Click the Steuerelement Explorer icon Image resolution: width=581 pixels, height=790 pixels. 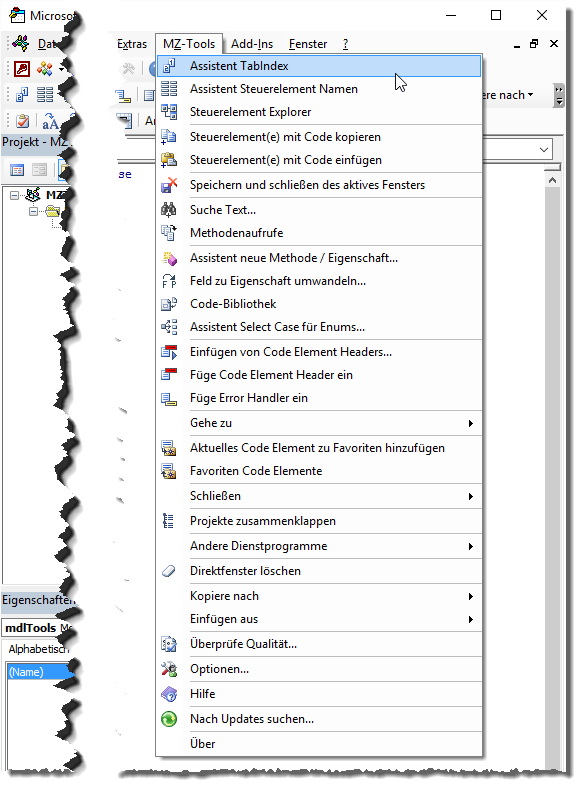click(x=169, y=112)
